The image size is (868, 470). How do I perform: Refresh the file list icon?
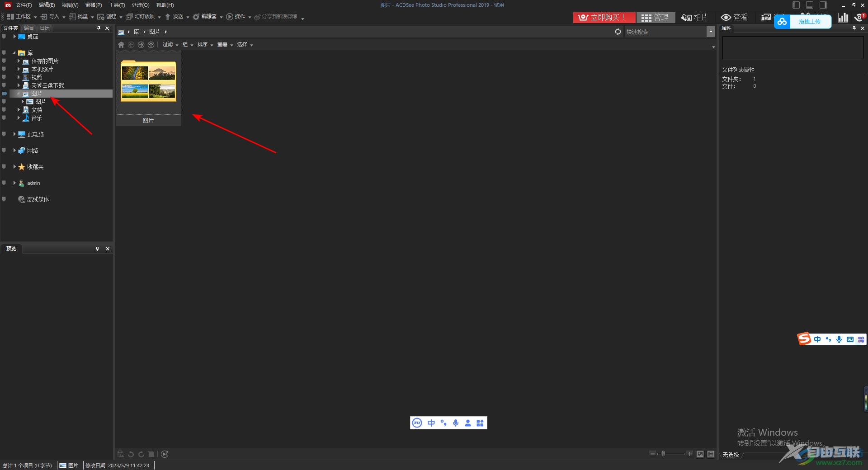(618, 32)
